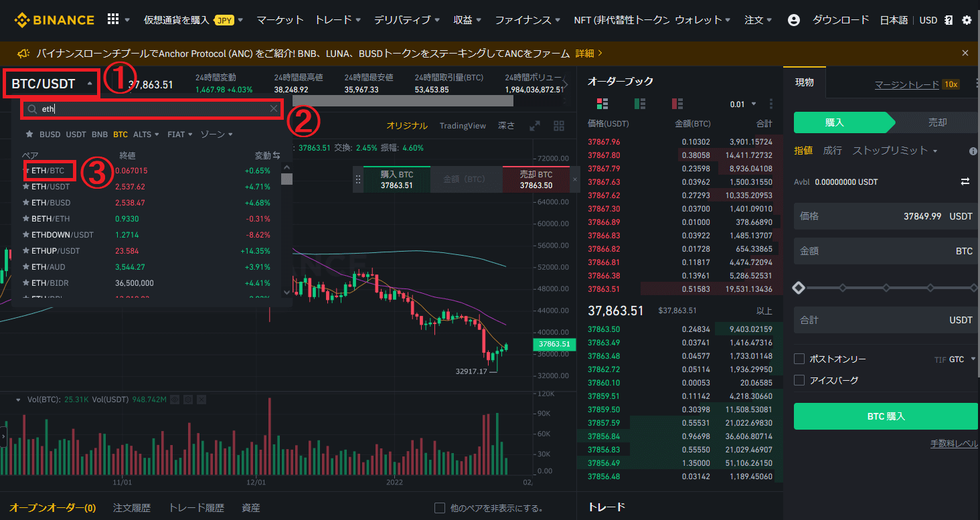
Task: Dismiss the ANC announcement banner
Action: coord(965,53)
